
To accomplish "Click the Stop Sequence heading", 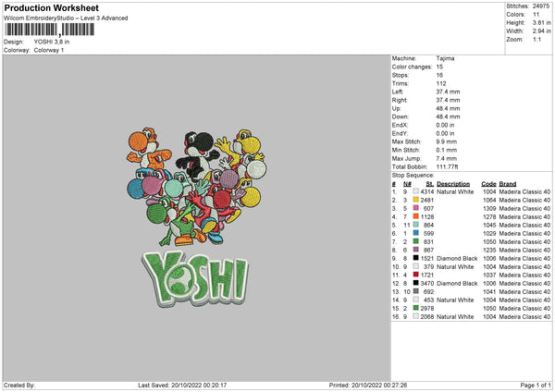I will coord(413,174).
